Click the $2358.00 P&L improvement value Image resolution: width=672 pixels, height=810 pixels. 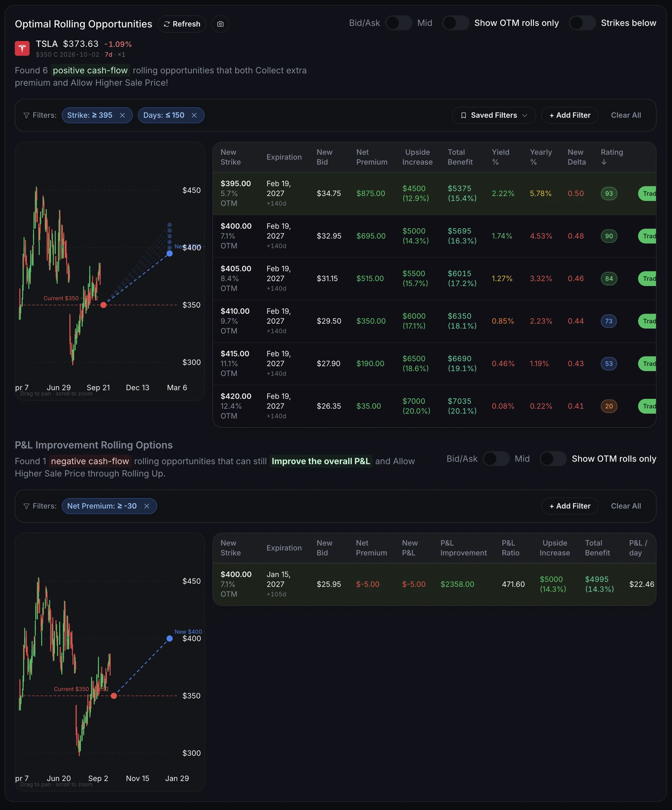pos(457,585)
